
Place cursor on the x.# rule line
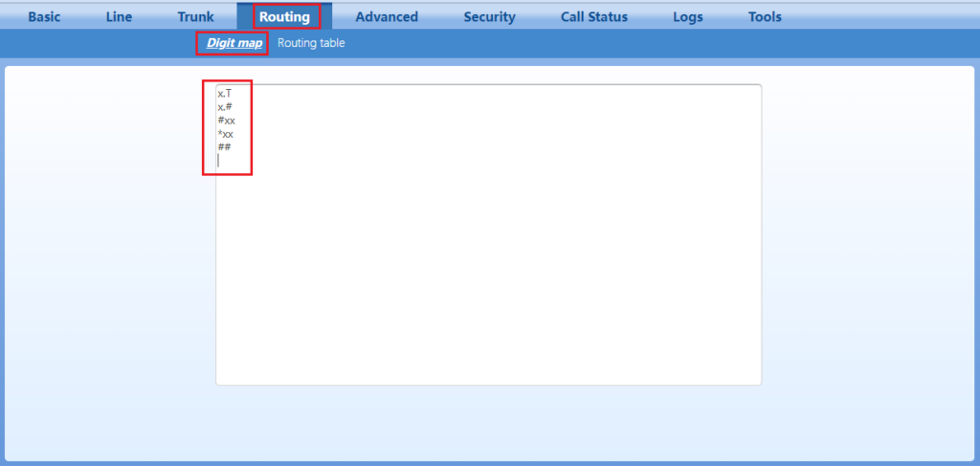click(225, 107)
